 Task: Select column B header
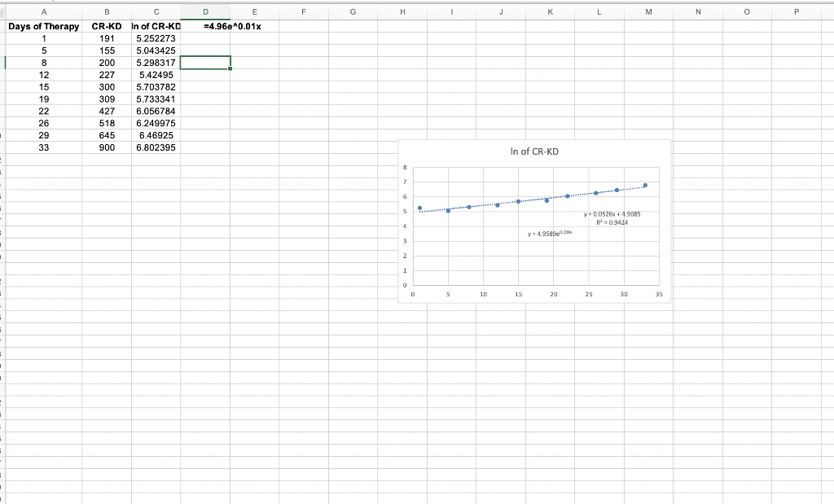(x=107, y=11)
